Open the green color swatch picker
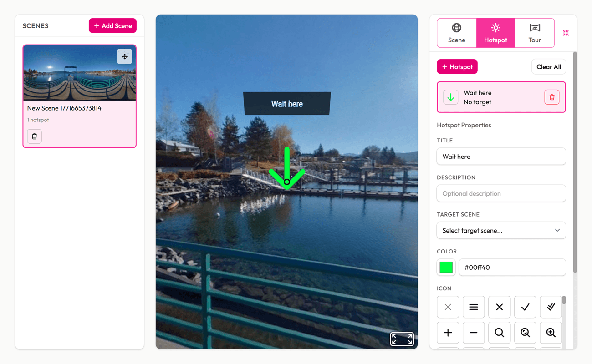 pos(446,268)
